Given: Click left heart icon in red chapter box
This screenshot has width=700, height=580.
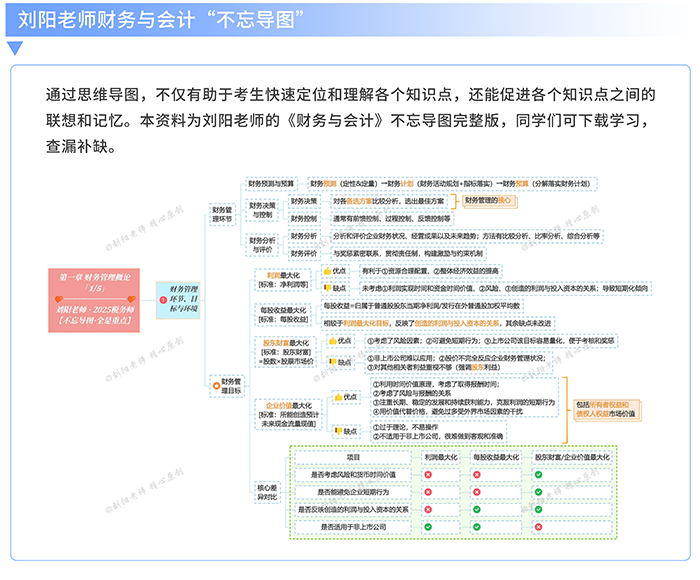Looking at the screenshot, I should coord(59,299).
